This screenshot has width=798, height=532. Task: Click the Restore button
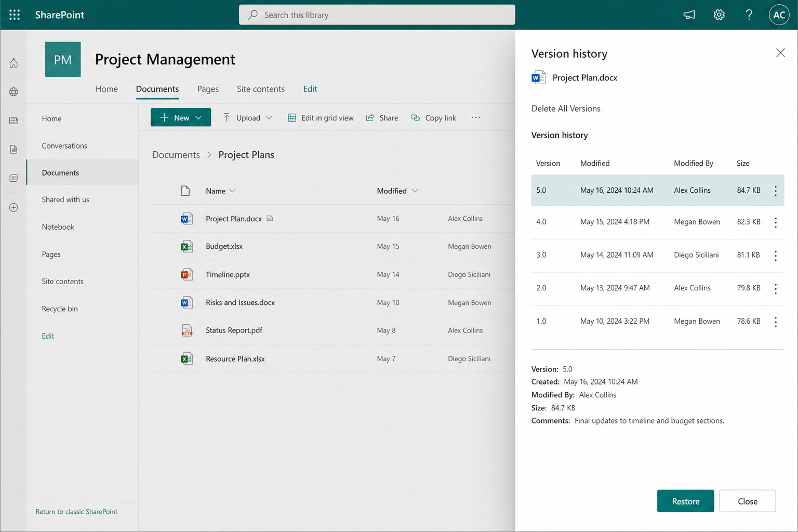coord(685,501)
